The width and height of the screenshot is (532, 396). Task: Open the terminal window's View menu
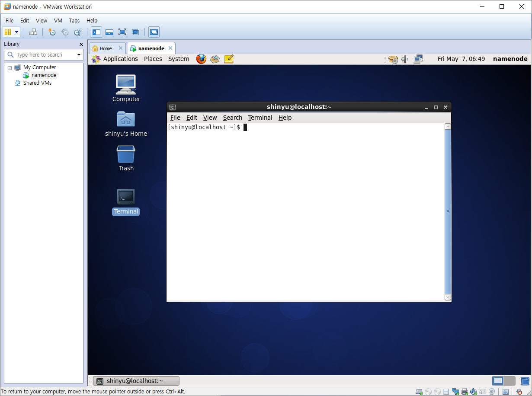click(x=210, y=118)
